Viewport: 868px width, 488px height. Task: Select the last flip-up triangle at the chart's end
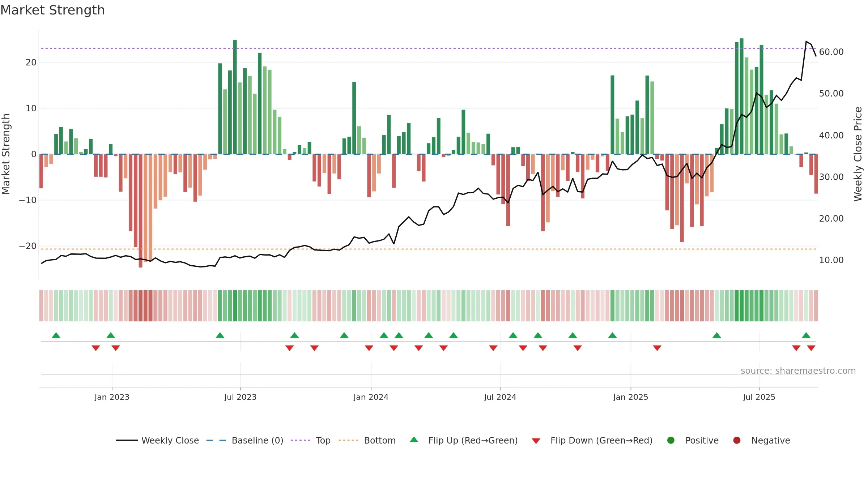806,335
